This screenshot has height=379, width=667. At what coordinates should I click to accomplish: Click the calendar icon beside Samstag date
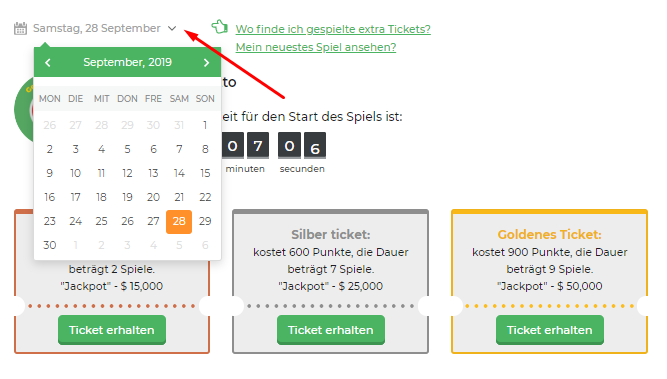point(20,28)
